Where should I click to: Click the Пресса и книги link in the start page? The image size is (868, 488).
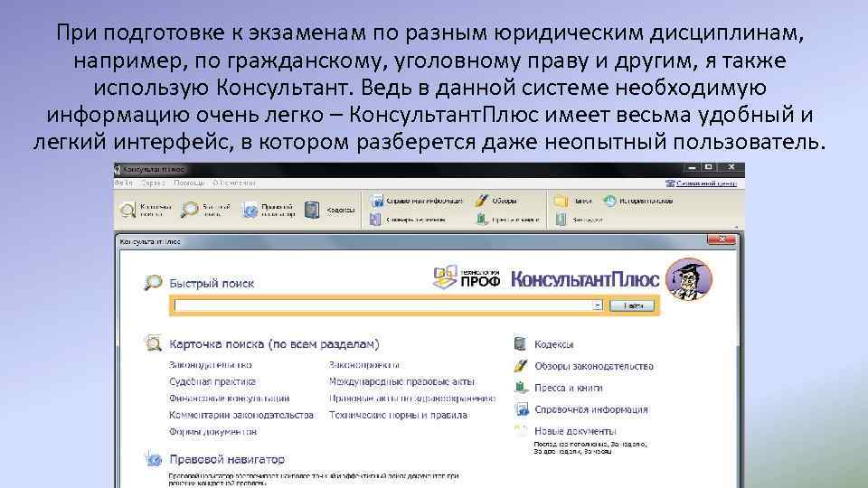569,388
